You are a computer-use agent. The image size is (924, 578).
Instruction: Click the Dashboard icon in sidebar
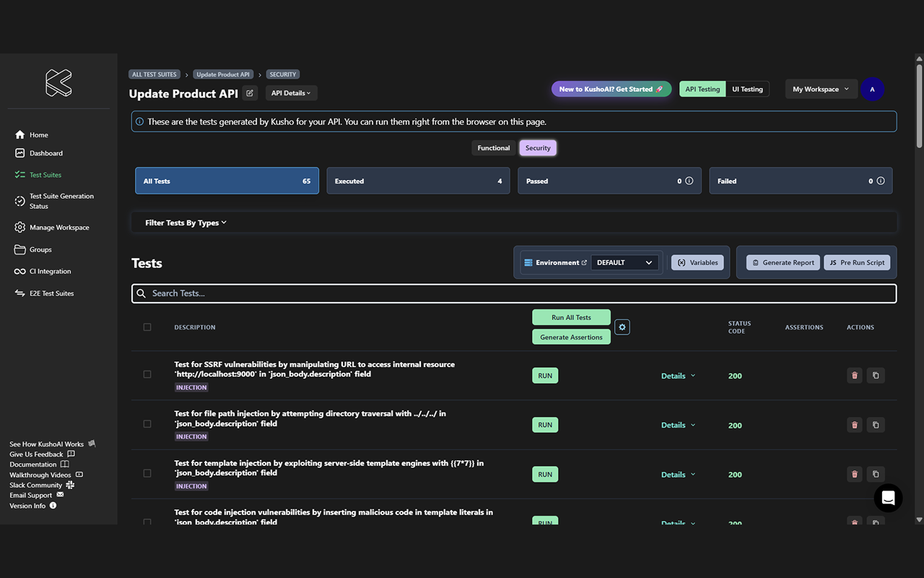19,153
